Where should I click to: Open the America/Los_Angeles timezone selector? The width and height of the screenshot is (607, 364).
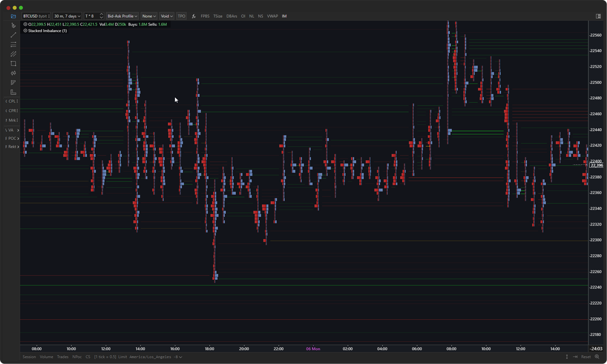tap(156, 357)
